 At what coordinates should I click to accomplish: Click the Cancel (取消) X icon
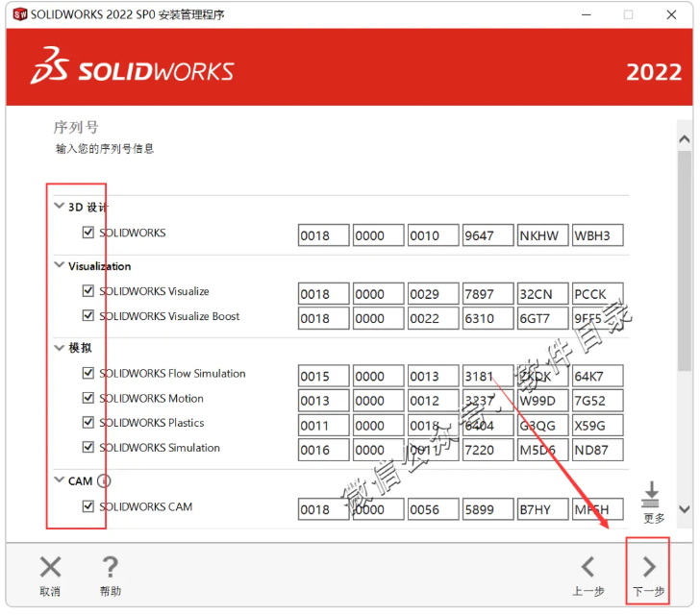coord(50,568)
